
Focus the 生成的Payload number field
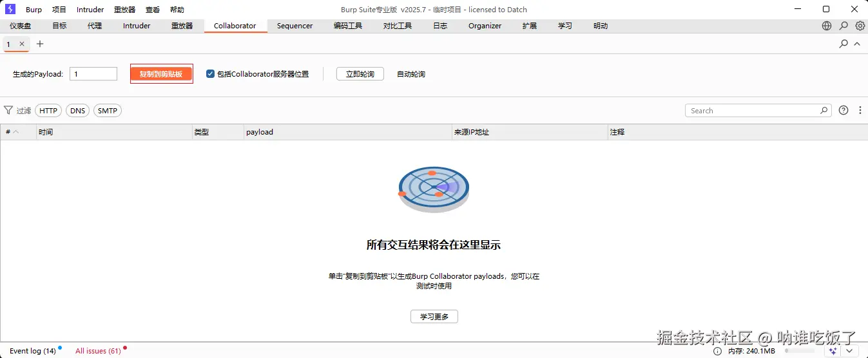pyautogui.click(x=93, y=73)
